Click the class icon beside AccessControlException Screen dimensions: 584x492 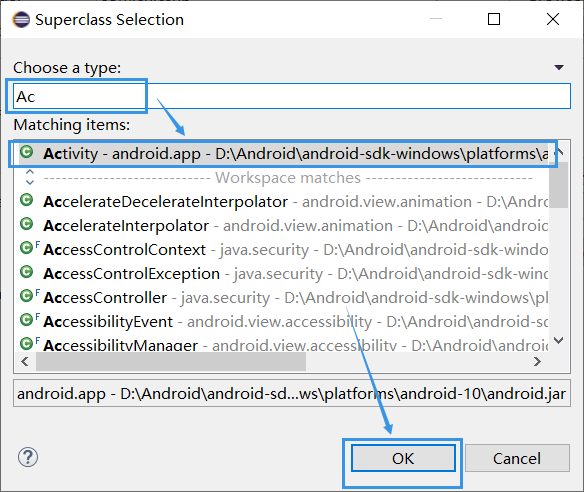26,272
